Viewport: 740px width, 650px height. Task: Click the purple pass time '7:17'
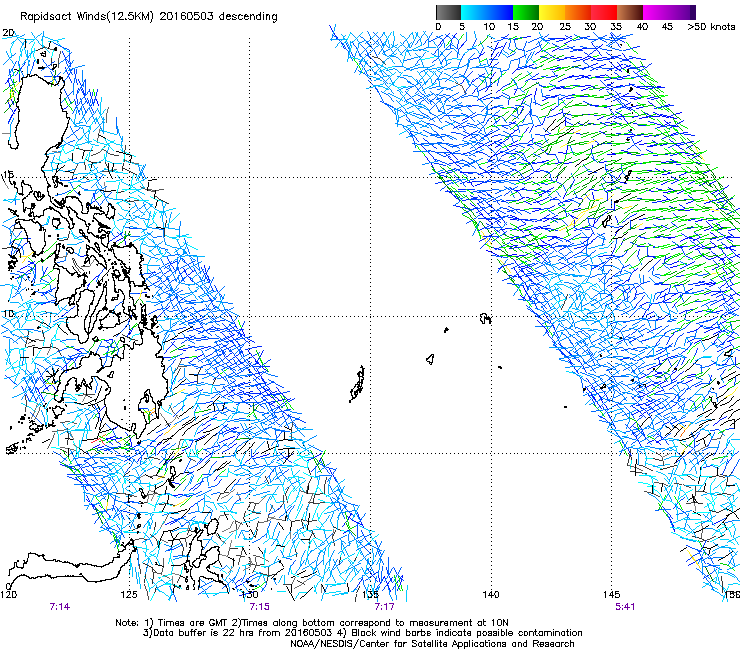pyautogui.click(x=384, y=607)
